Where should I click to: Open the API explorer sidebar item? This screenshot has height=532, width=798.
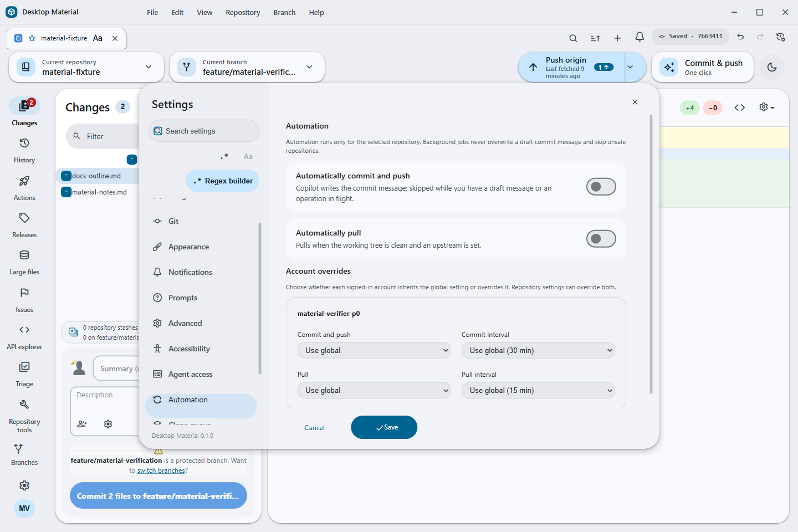(x=24, y=337)
